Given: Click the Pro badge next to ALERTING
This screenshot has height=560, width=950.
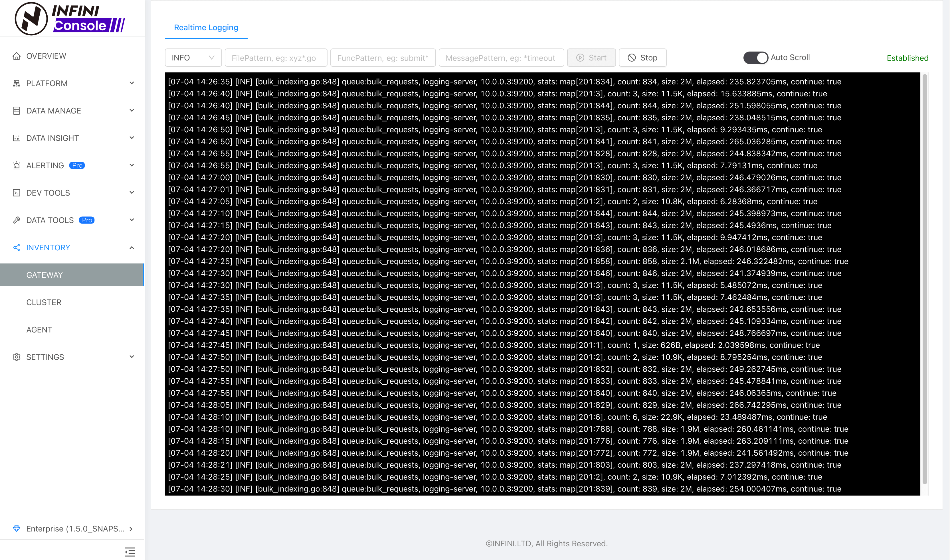Looking at the screenshot, I should click(77, 165).
